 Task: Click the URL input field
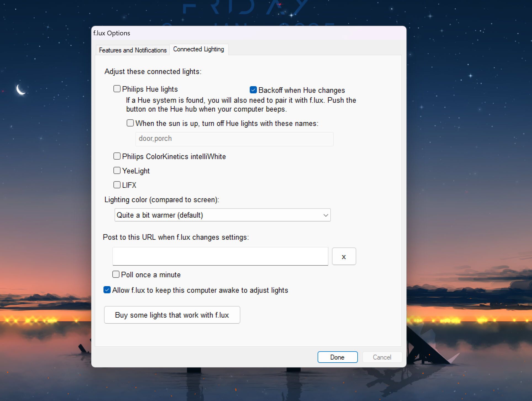pyautogui.click(x=220, y=256)
